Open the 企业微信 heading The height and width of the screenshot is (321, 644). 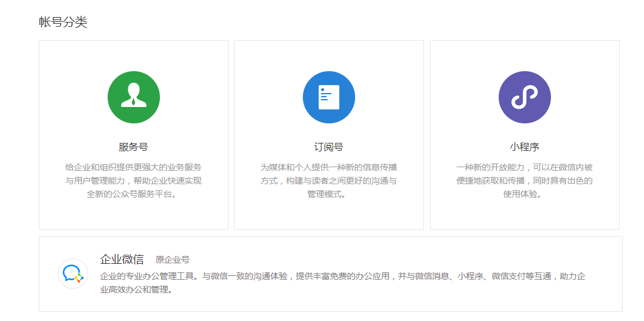click(122, 260)
